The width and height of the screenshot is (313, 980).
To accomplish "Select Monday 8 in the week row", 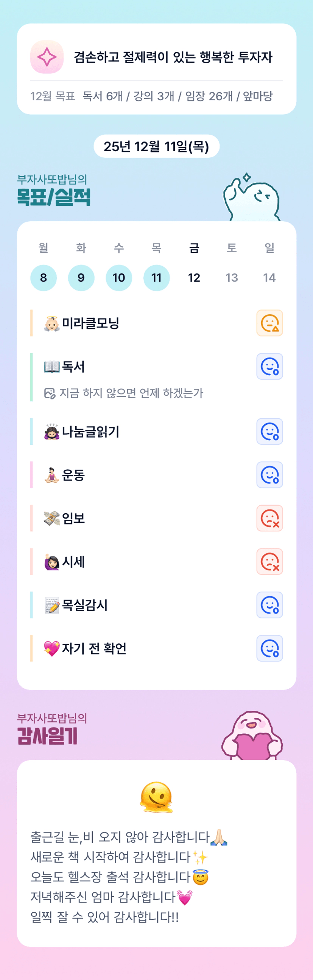I will coord(44,278).
